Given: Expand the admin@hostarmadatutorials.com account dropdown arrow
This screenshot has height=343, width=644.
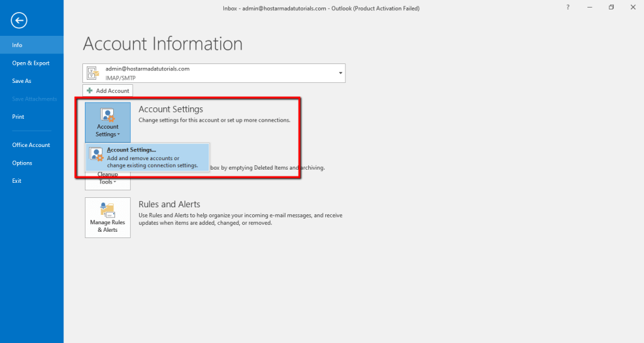Looking at the screenshot, I should click(340, 73).
